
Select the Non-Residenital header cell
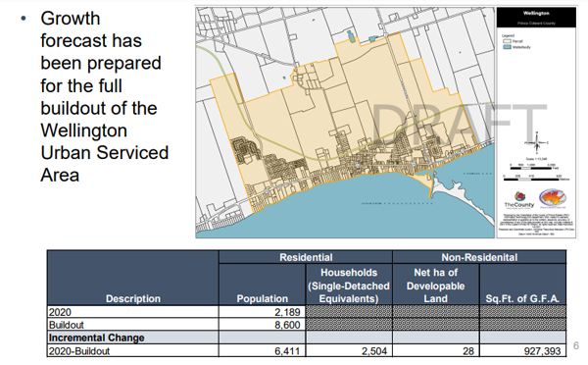click(479, 257)
